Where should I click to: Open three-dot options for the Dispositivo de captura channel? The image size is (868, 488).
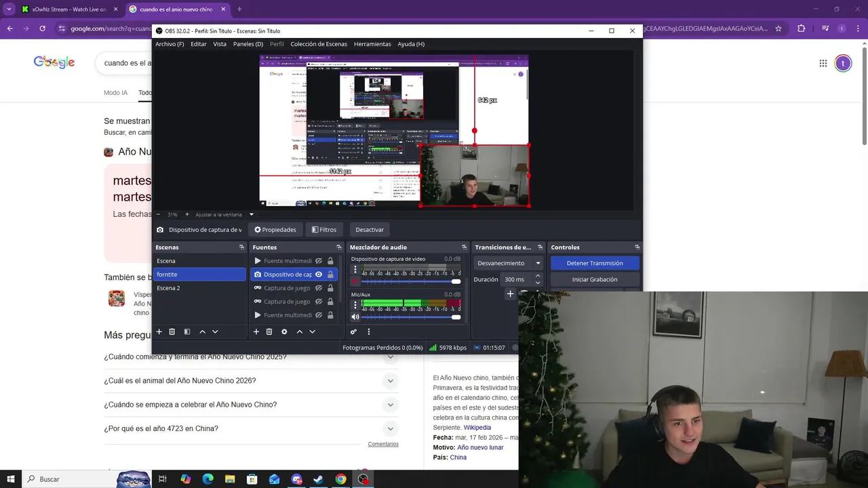tap(355, 269)
